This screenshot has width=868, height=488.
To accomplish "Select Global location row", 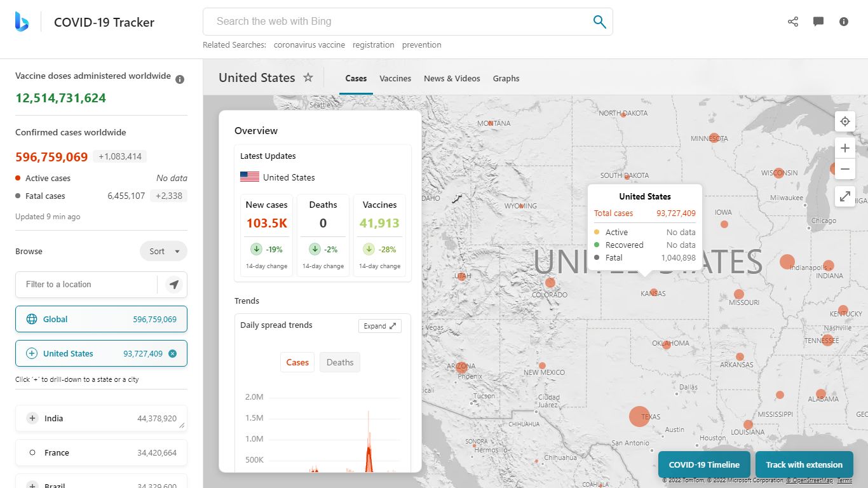I will coord(101,319).
